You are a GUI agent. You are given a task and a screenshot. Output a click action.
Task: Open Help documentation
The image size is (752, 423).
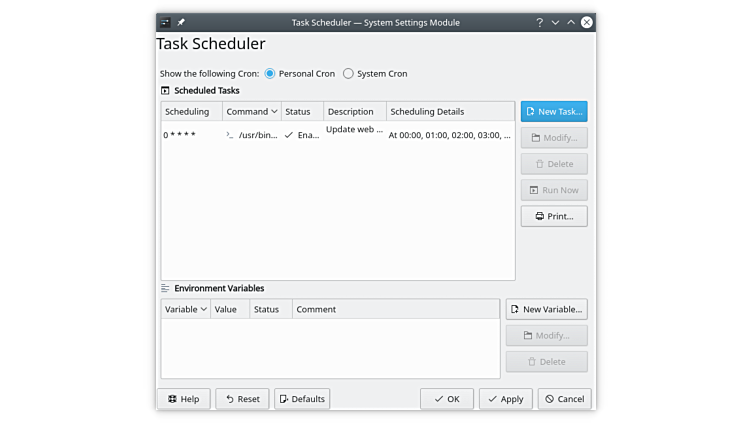click(x=184, y=398)
